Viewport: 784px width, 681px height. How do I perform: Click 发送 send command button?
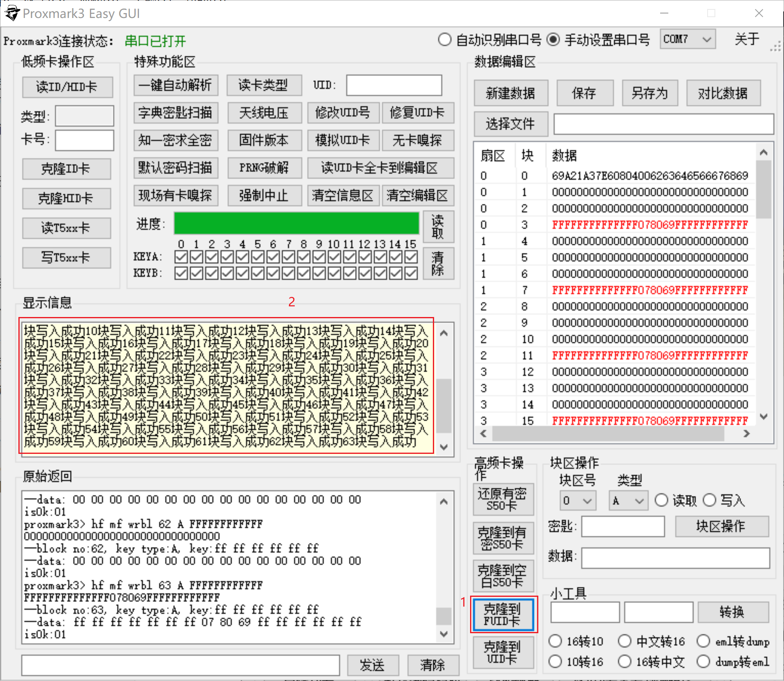(x=373, y=665)
